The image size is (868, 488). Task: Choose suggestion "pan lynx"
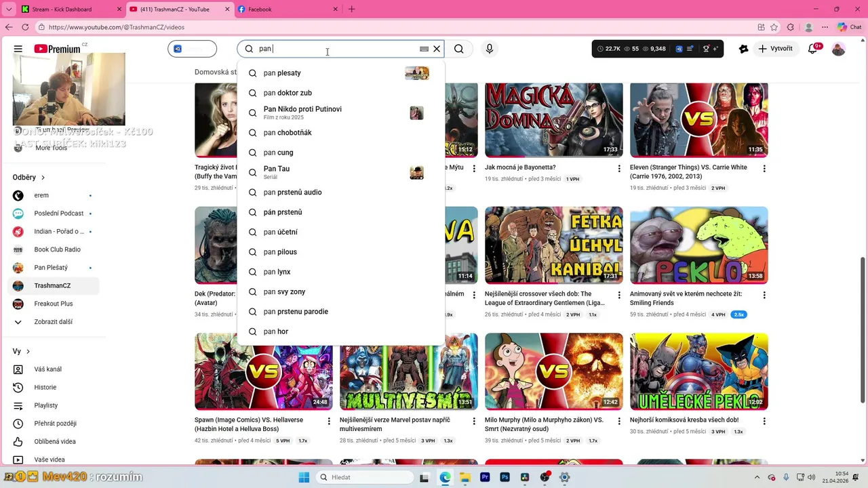click(340, 272)
